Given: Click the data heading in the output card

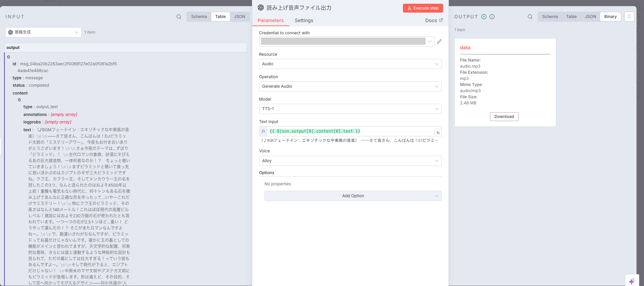Looking at the screenshot, I should click(x=465, y=48).
